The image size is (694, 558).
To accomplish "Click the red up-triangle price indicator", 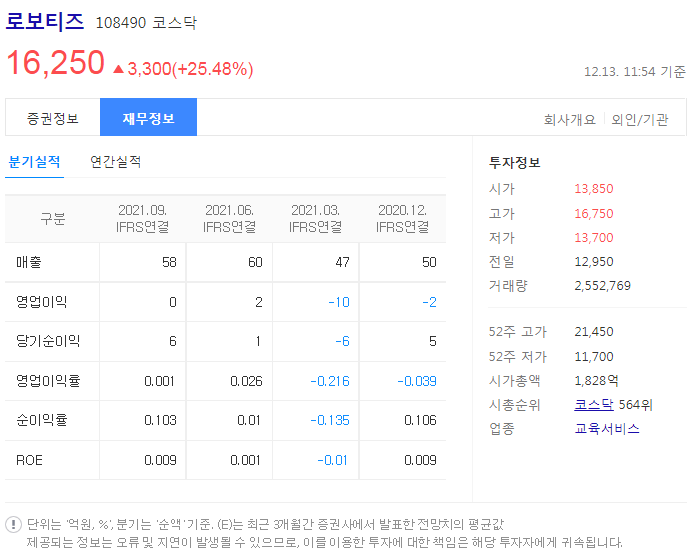I will 118,69.
